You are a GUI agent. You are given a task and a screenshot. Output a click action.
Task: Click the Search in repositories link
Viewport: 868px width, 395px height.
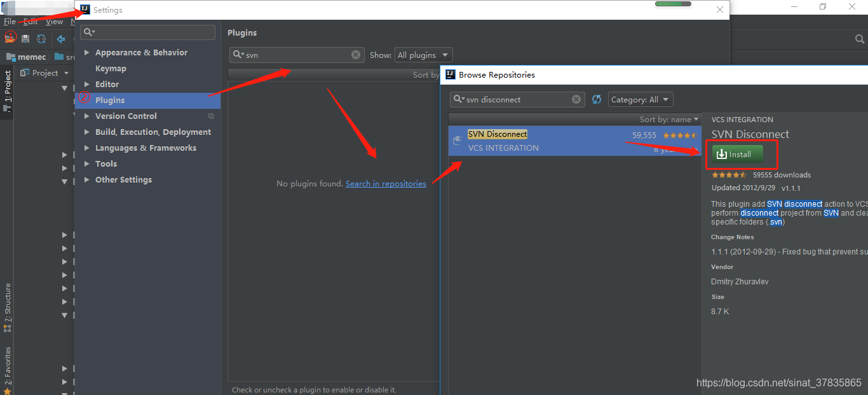386,183
